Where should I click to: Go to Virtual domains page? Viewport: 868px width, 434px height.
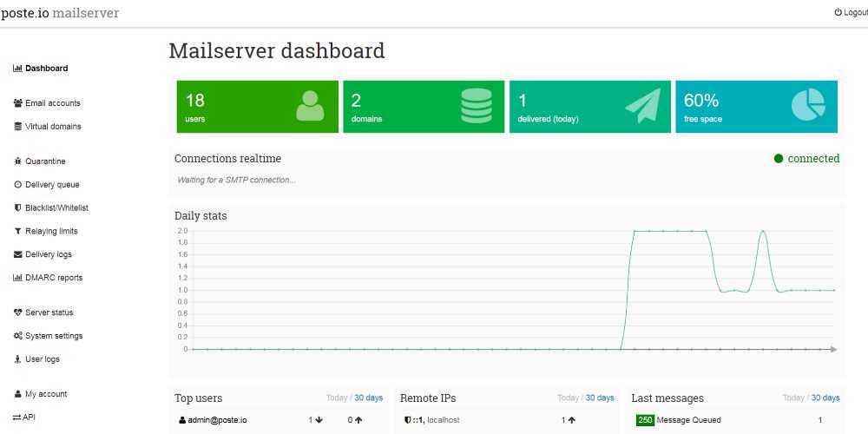[53, 127]
